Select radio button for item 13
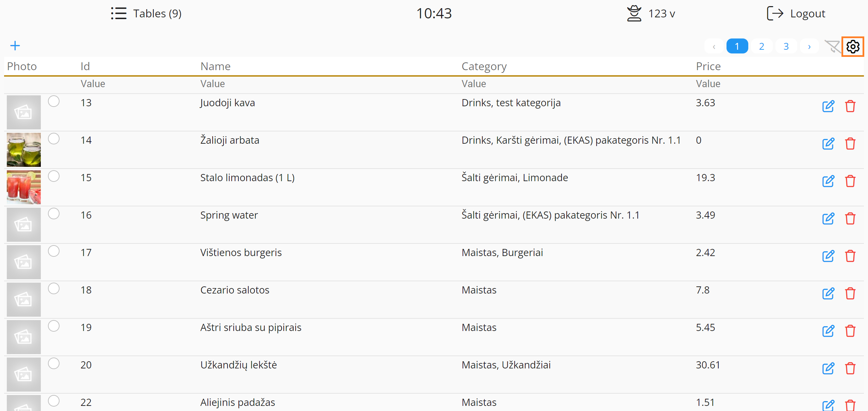Viewport: 868px width, 411px height. [54, 101]
